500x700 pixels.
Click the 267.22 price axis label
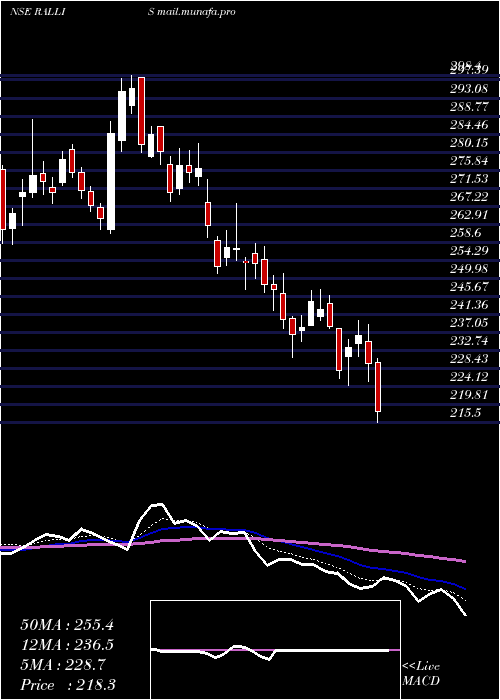(x=468, y=197)
